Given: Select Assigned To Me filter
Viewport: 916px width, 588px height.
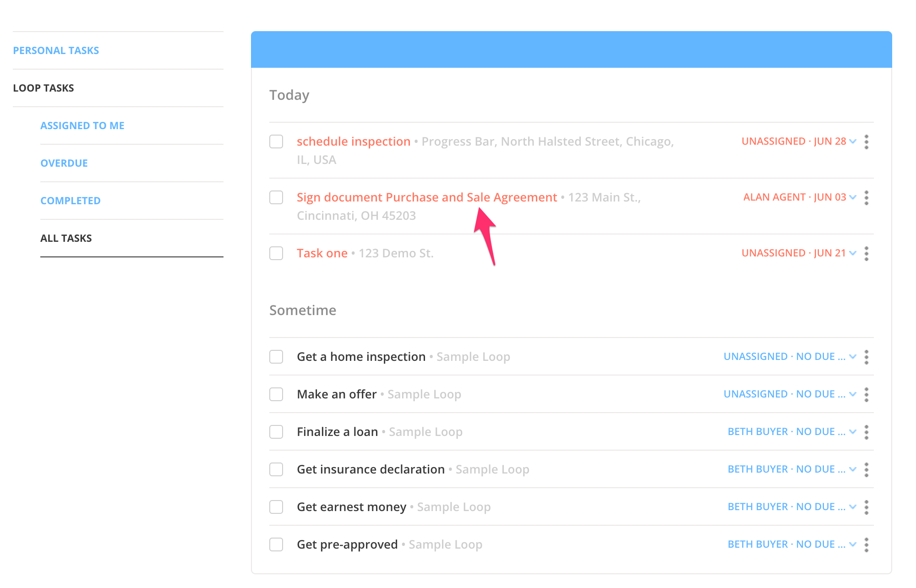Looking at the screenshot, I should click(x=82, y=125).
